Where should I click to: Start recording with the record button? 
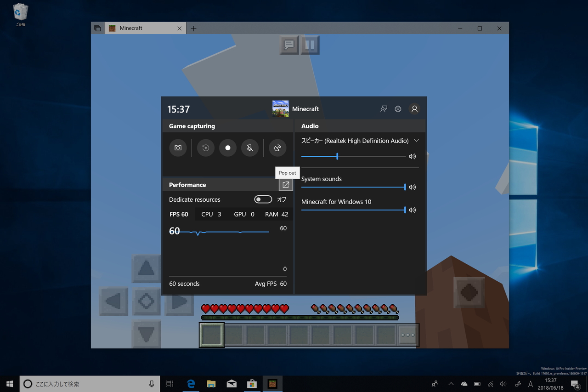coord(227,148)
